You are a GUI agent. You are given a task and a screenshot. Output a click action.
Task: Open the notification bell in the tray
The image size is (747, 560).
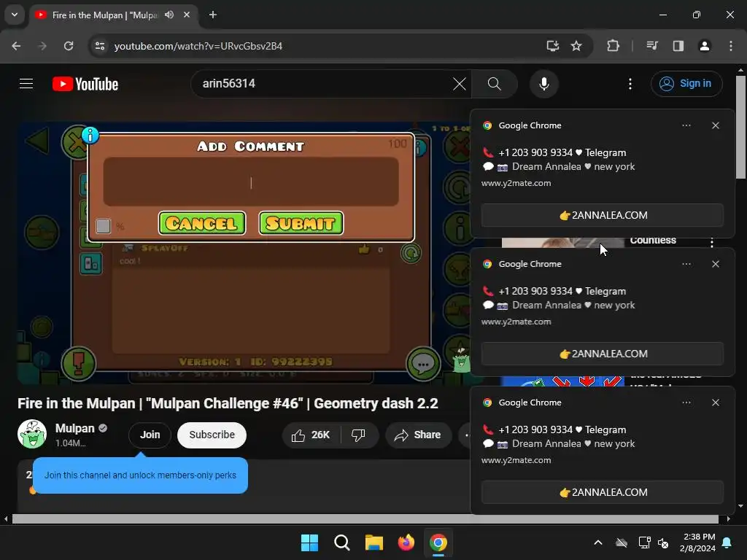(x=727, y=542)
